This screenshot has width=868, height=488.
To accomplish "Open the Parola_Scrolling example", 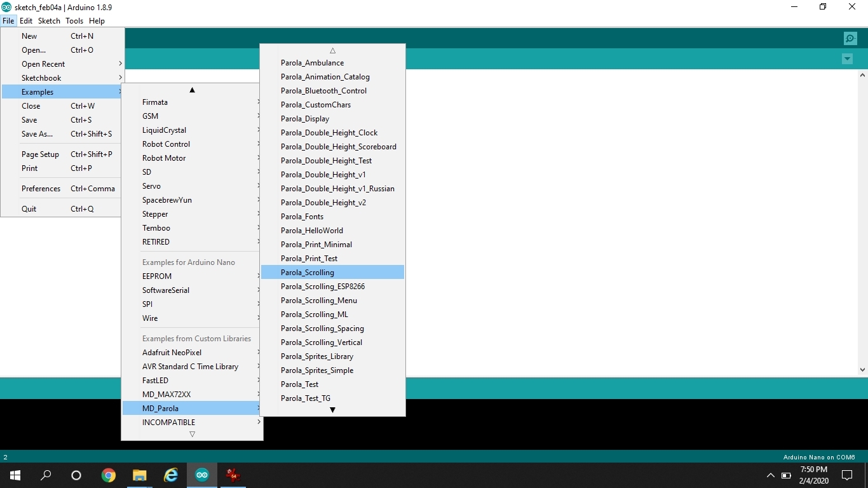I will click(x=332, y=273).
